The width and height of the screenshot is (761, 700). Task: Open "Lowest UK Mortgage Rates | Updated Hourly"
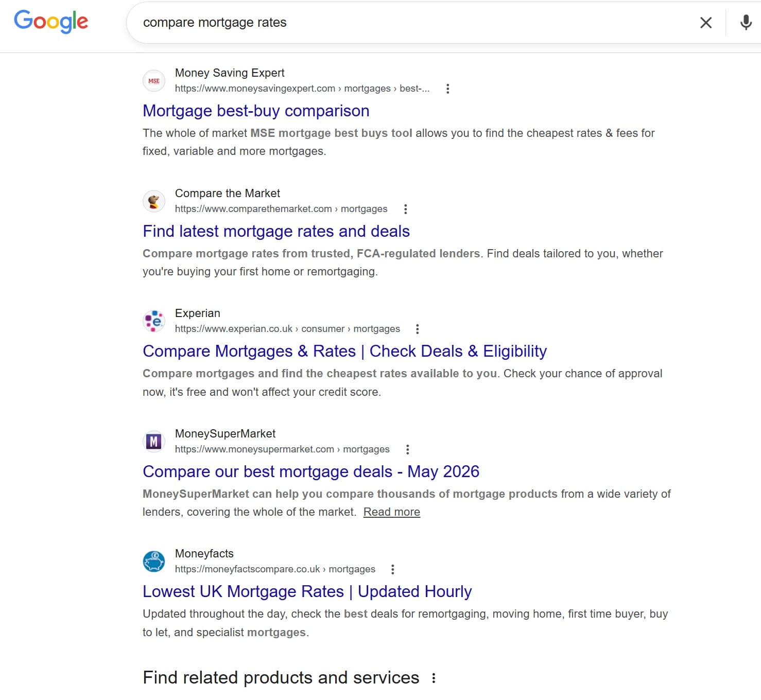[307, 592]
